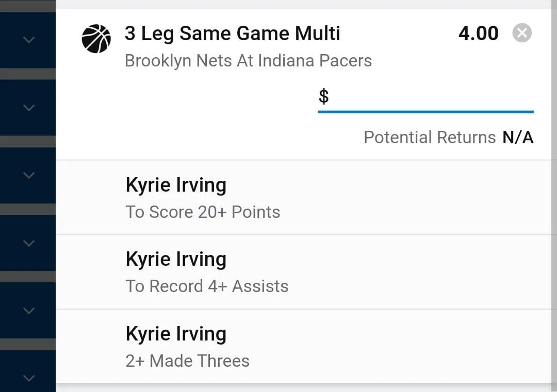Viewport: 557px width, 392px height.
Task: Select Kyrie Irving 2+ Made Threes leg
Action: point(304,346)
